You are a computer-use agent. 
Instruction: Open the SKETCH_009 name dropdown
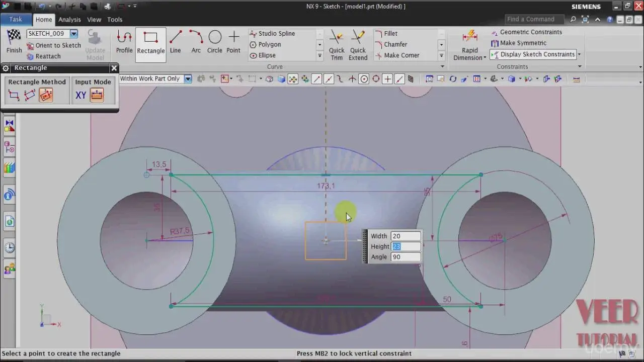coord(74,34)
